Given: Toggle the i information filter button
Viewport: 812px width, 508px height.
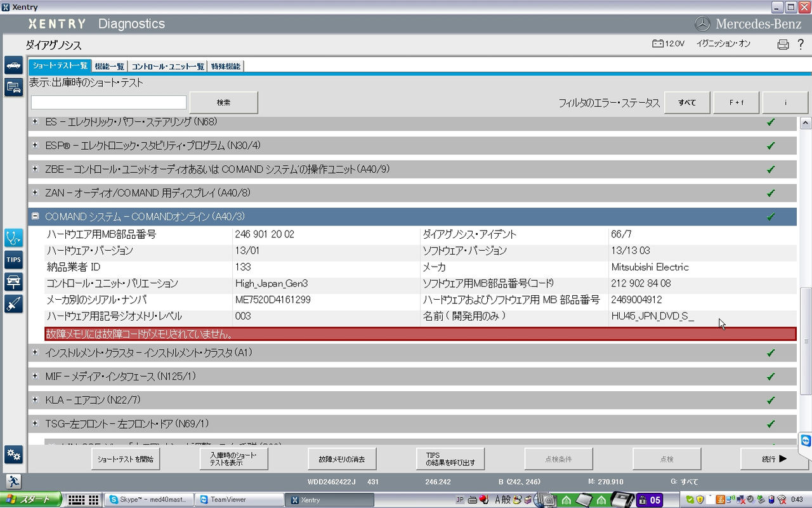Looking at the screenshot, I should (785, 102).
